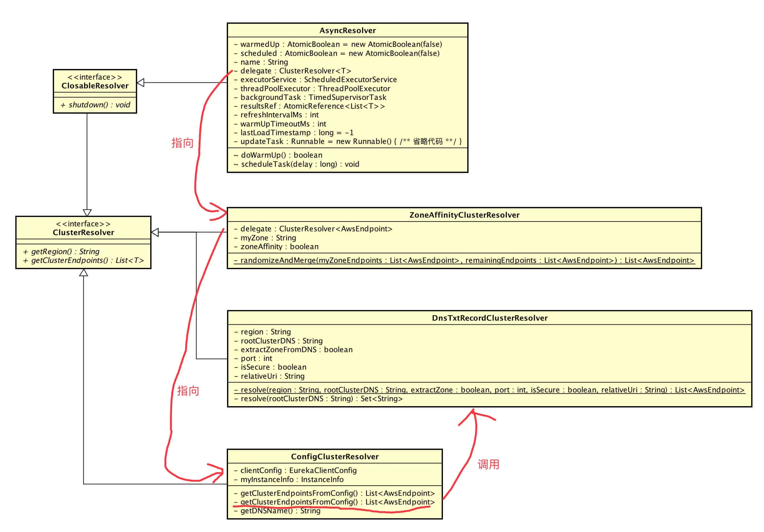Viewport: 764px width, 532px height.
Task: Click the DnsTxtRecordClusterResolver class title
Action: 489,318
